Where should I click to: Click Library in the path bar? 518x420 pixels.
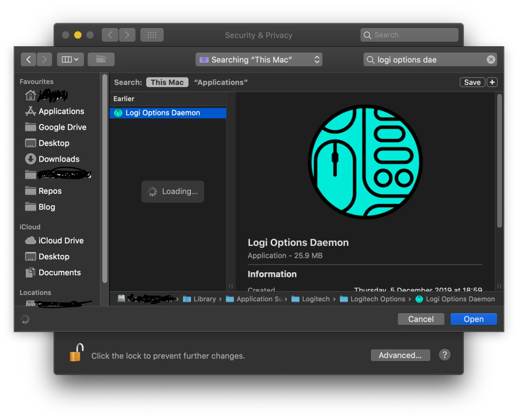[199, 299]
